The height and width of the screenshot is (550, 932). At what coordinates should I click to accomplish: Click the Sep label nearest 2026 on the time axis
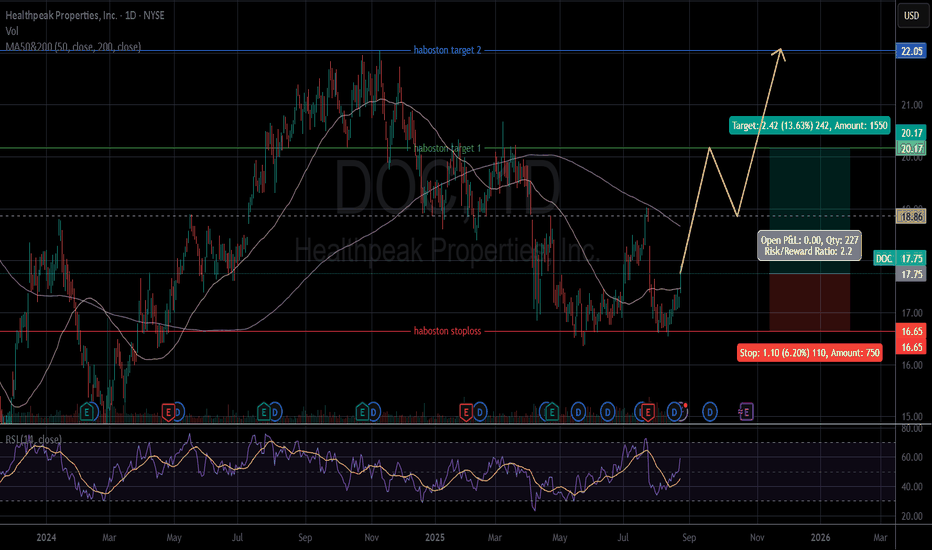pyautogui.click(x=689, y=538)
